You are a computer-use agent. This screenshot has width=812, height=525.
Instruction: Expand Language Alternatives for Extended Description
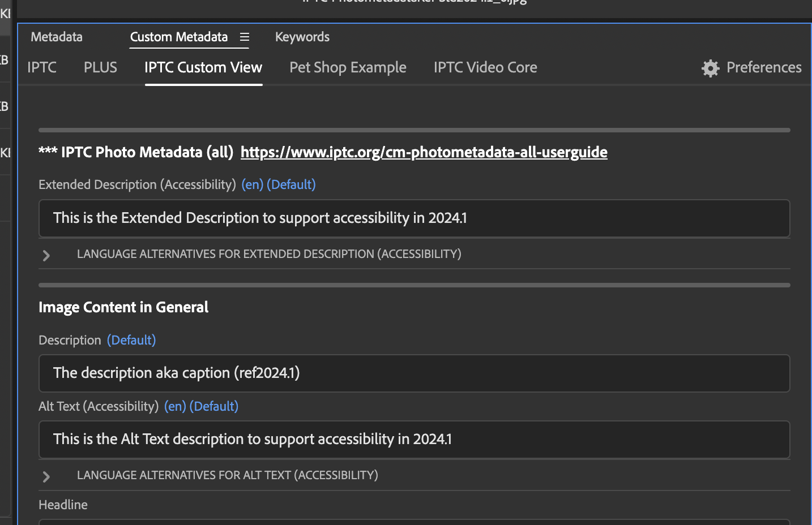46,255
